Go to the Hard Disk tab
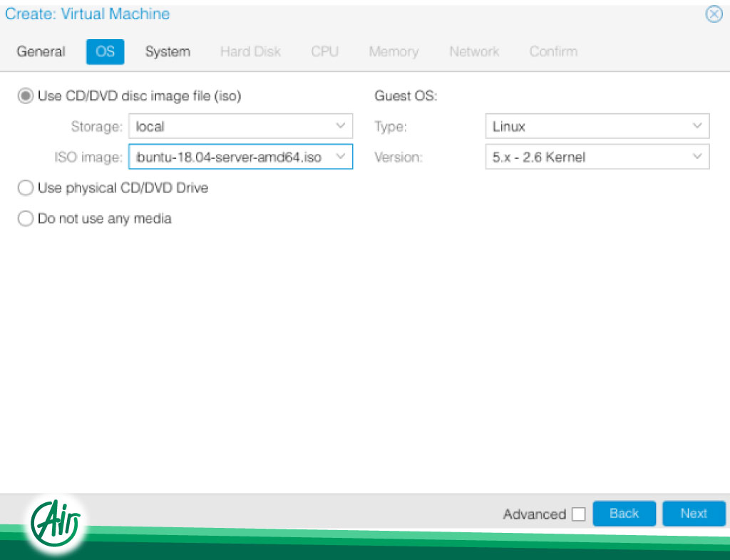 250,51
